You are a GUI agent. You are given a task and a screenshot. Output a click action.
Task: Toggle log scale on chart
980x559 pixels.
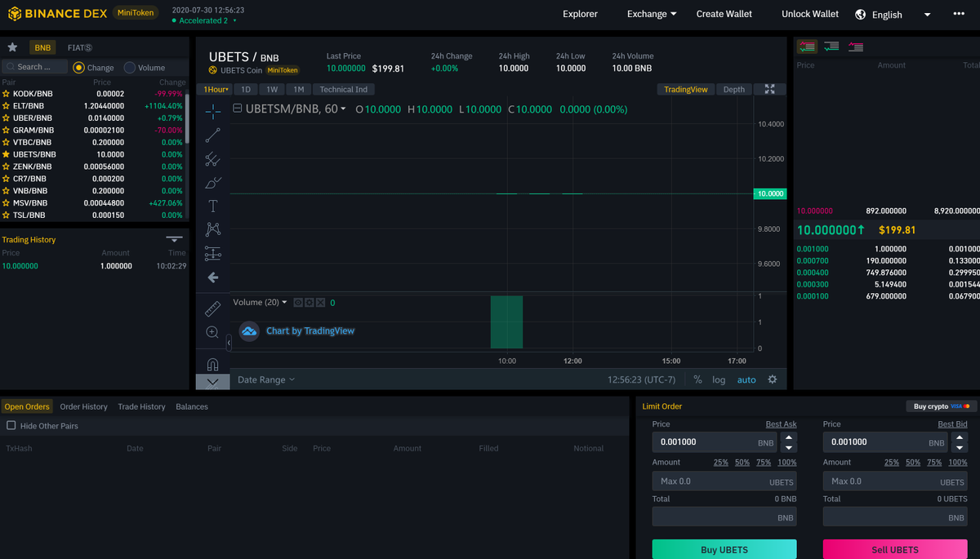[719, 379]
